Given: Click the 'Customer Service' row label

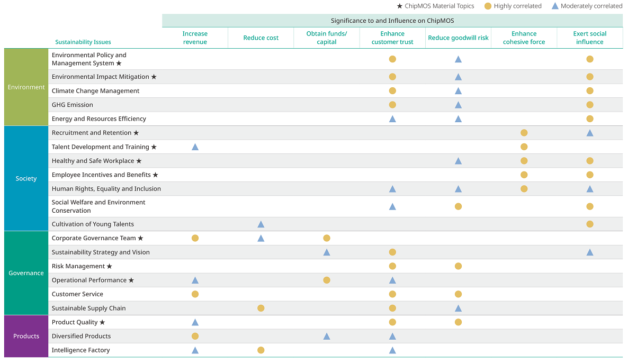Looking at the screenshot, I should (77, 294).
